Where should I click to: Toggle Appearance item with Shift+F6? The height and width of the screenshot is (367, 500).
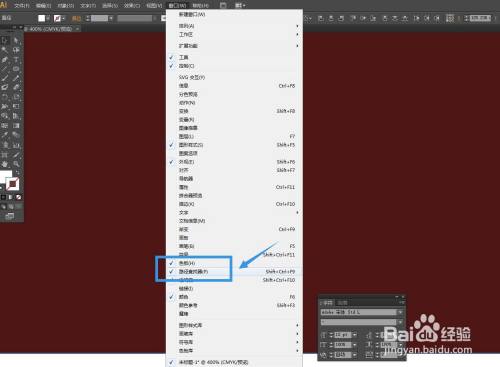pos(234,162)
